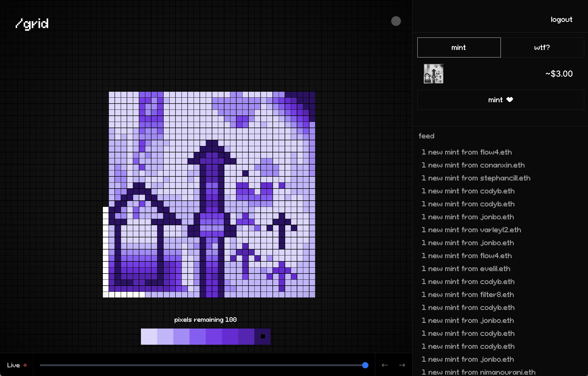Select the darkest purple palette swatch
The height and width of the screenshot is (376, 588).
[x=262, y=336]
